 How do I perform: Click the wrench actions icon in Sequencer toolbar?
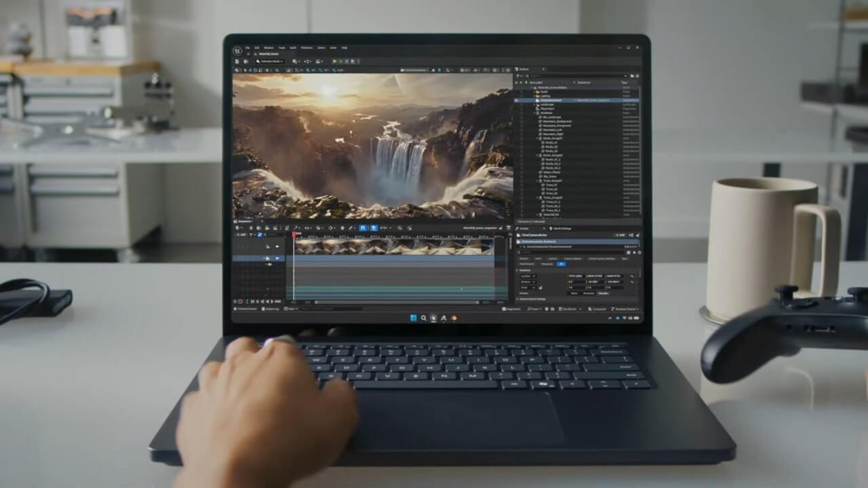[x=296, y=228]
